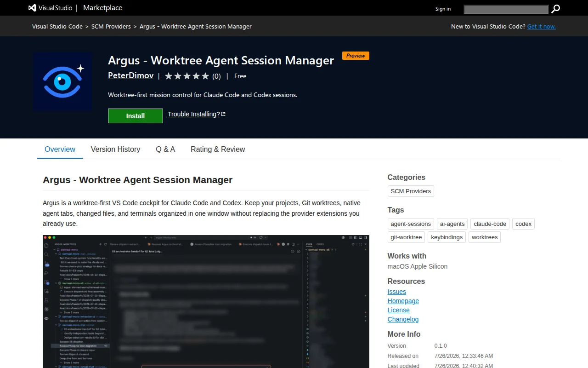
Task: Click the Sign in link
Action: (443, 9)
